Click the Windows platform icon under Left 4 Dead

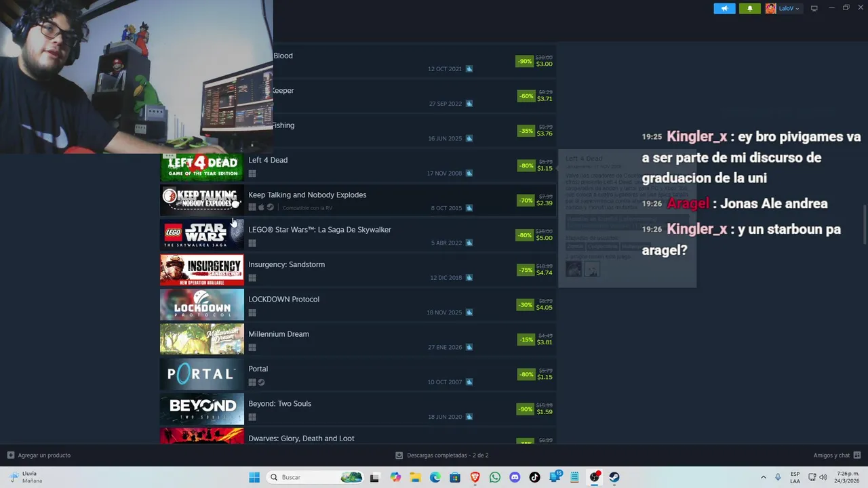[x=252, y=174]
